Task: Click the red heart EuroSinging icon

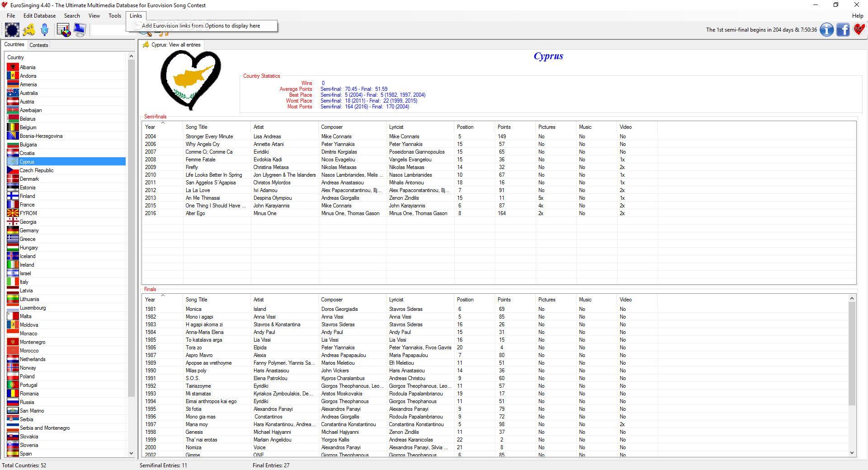Action: [859, 30]
